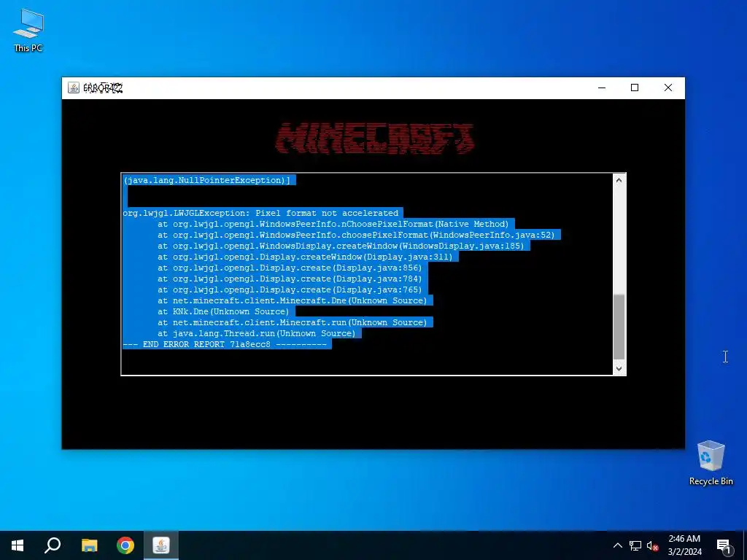Launch File Explorer from taskbar

coord(89,545)
